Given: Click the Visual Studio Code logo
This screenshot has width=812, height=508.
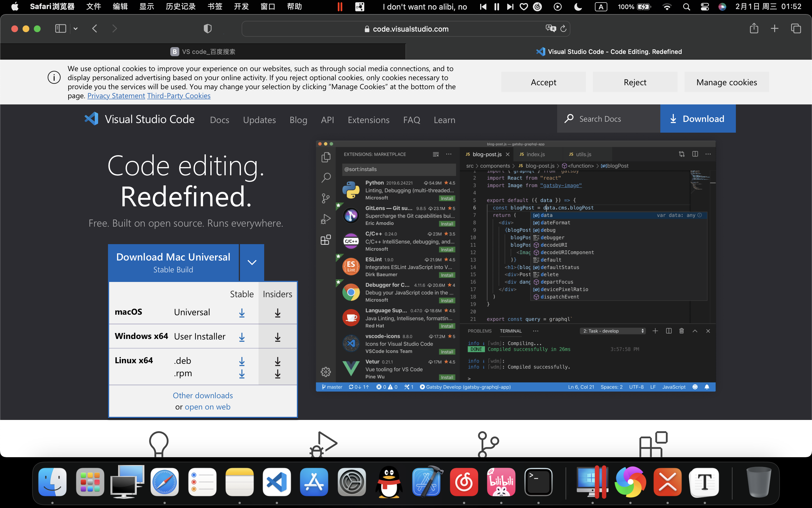Looking at the screenshot, I should pos(139,119).
